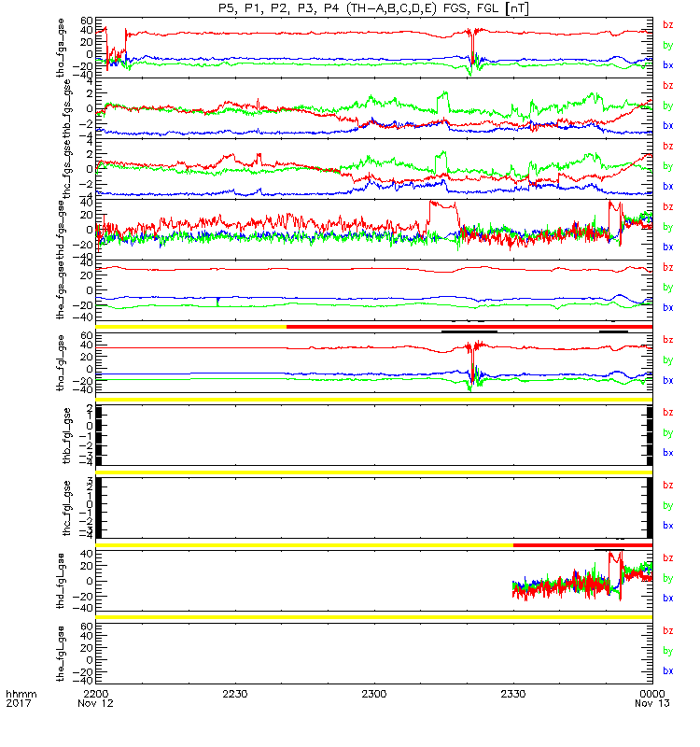Click blue 'bx' legend of thd_fgs_gse panel
700x747 pixels.
point(668,247)
